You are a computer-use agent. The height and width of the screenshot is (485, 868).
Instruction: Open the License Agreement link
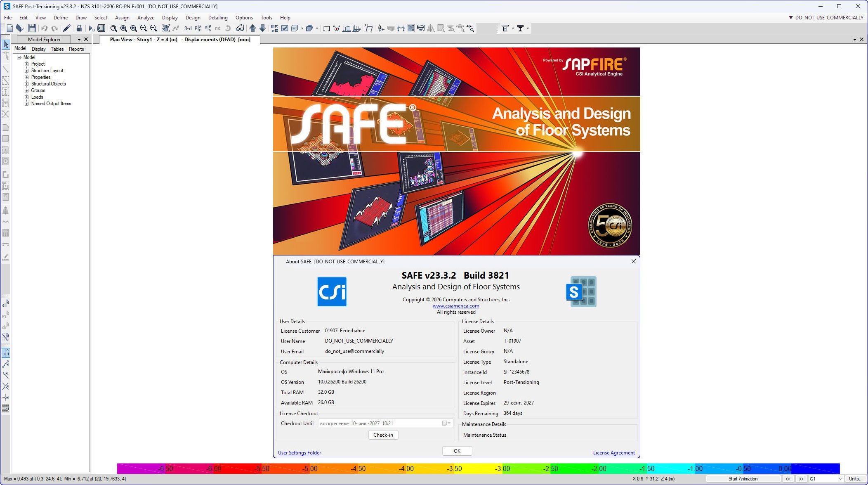point(614,453)
